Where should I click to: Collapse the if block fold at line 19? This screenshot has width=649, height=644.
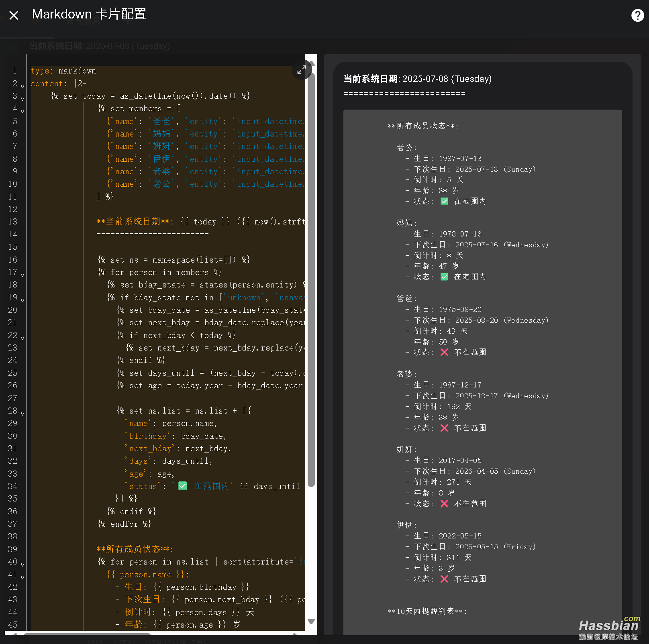(x=22, y=300)
